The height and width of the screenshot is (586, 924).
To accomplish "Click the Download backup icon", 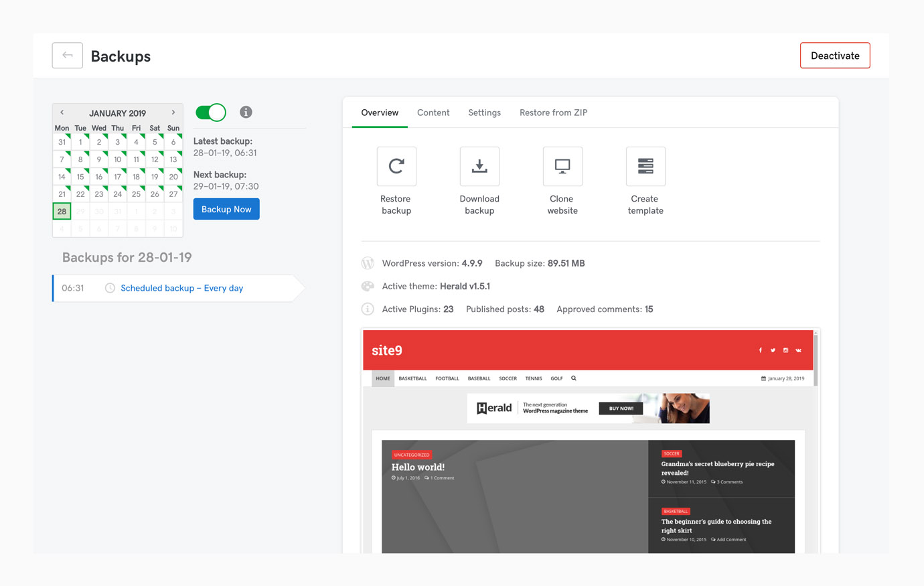I will (x=479, y=166).
